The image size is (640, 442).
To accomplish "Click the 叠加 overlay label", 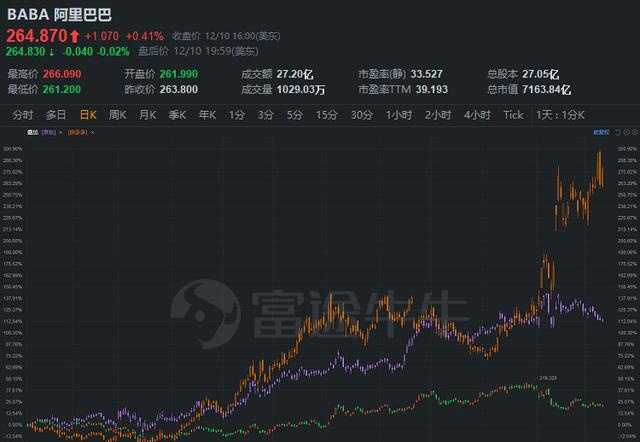I will tap(33, 133).
